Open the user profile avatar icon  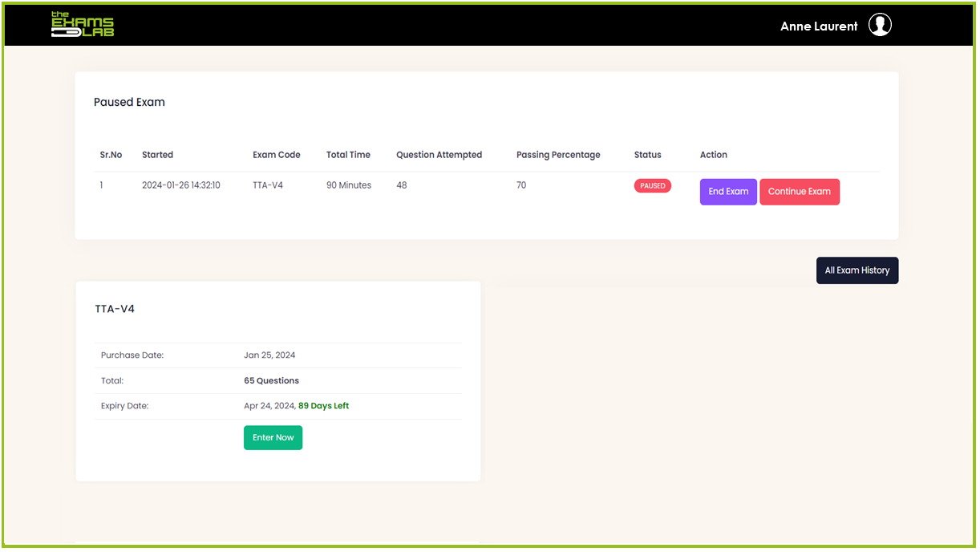(x=880, y=26)
